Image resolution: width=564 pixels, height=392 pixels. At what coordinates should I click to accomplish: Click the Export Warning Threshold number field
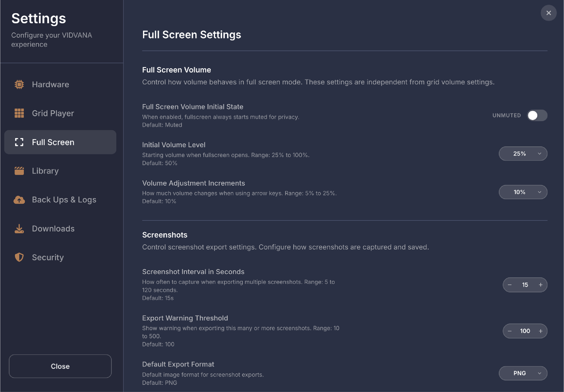[525, 331]
